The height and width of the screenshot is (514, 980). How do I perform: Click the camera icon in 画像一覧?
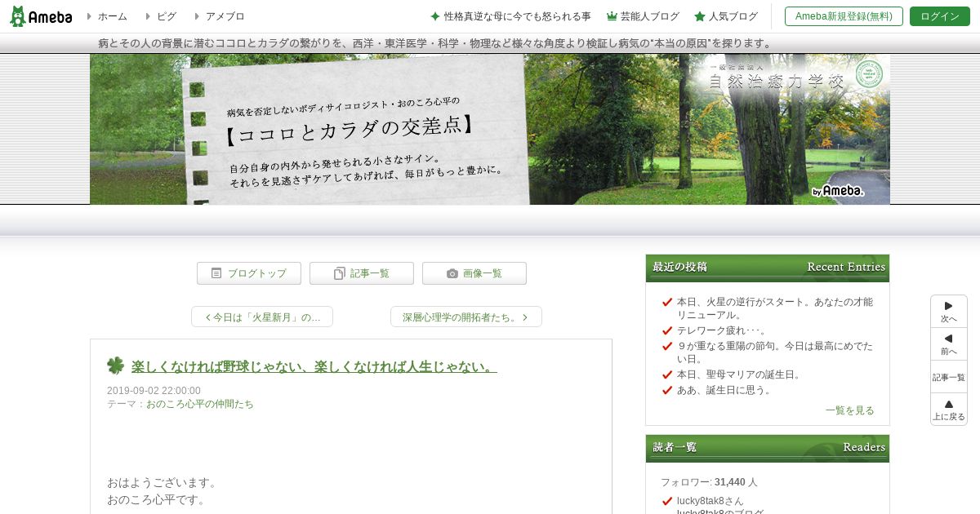pos(452,273)
